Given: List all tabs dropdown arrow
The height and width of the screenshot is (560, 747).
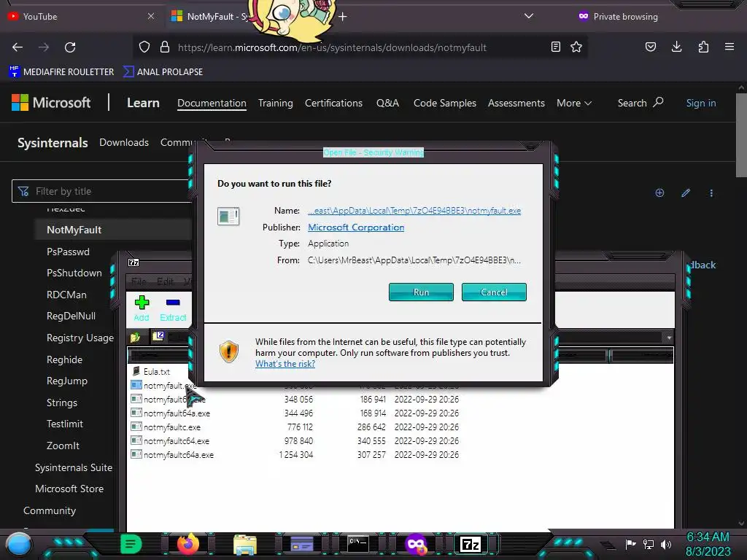Looking at the screenshot, I should coord(529,16).
